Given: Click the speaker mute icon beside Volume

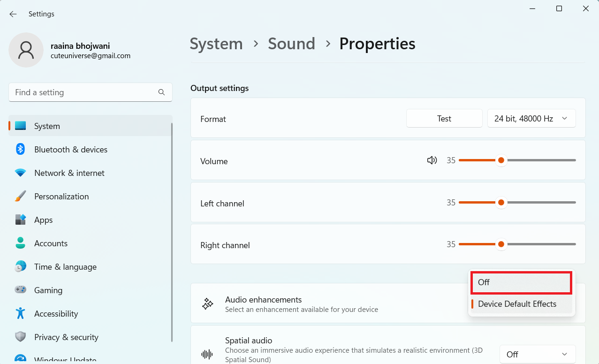Looking at the screenshot, I should pos(432,160).
